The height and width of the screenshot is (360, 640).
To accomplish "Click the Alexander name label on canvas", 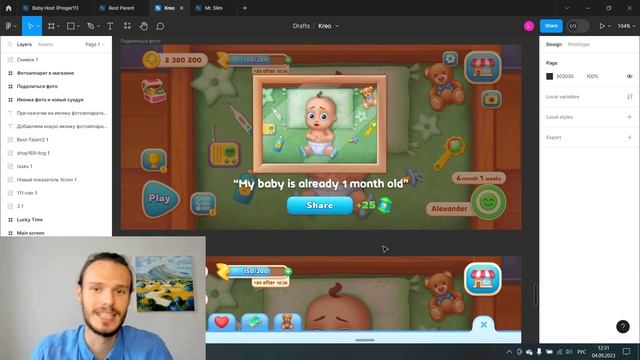I will 449,209.
